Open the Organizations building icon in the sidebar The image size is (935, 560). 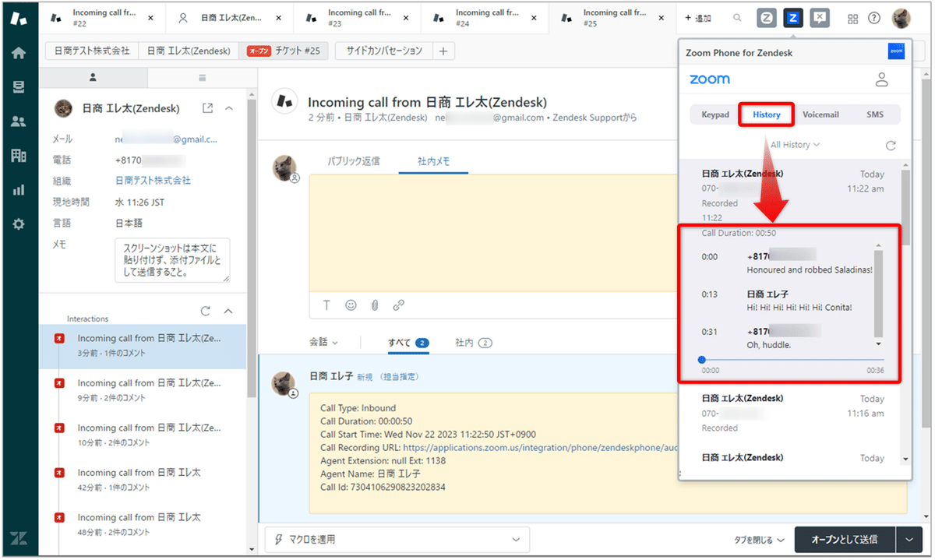tap(19, 155)
